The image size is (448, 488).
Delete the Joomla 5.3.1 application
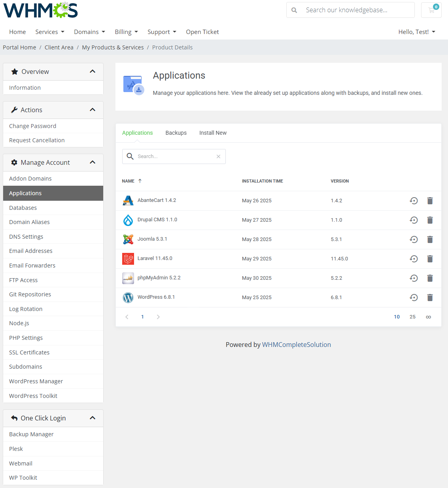[430, 239]
